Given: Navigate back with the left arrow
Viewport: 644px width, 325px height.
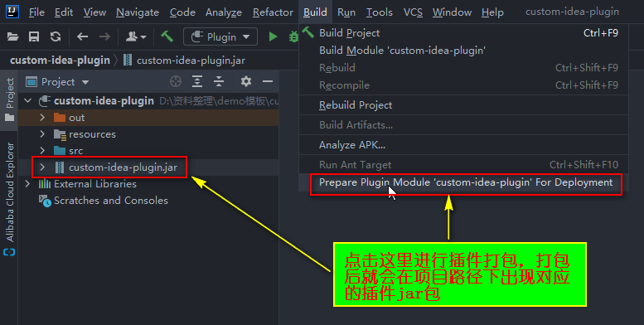Looking at the screenshot, I should pos(83,37).
